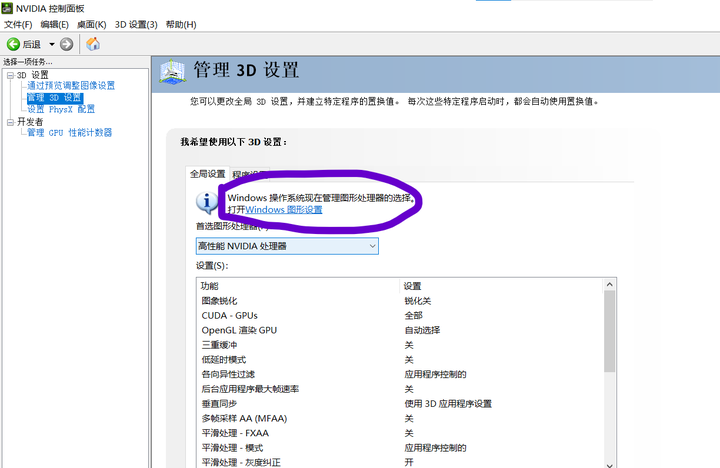Select the 垂直同步 setting row
This screenshot has width=720, height=468.
coord(399,404)
